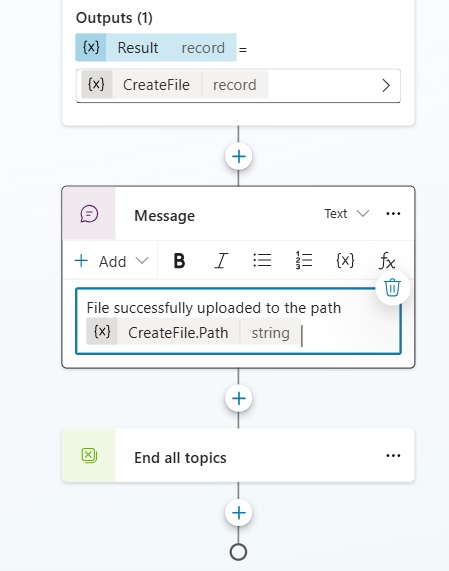Click the Result record output variable
Screen dimensions: 449x571
[156, 47]
